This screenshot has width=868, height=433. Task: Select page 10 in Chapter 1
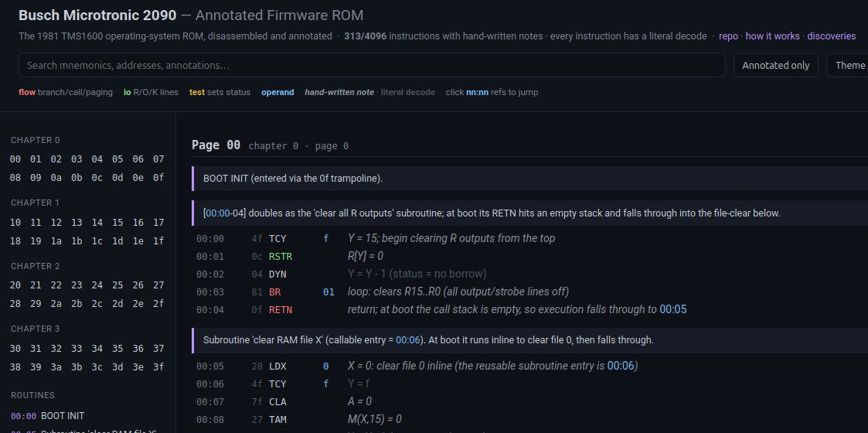coord(15,223)
